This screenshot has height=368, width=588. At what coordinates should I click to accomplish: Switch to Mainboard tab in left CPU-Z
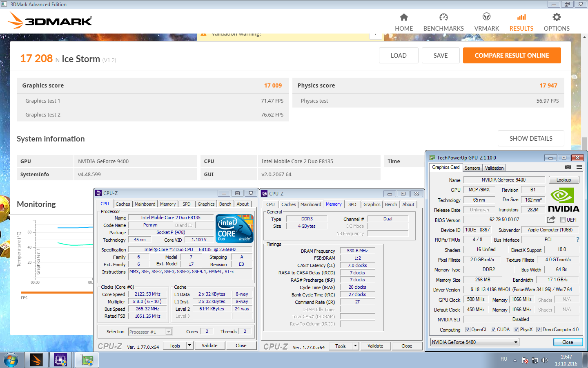pos(145,204)
